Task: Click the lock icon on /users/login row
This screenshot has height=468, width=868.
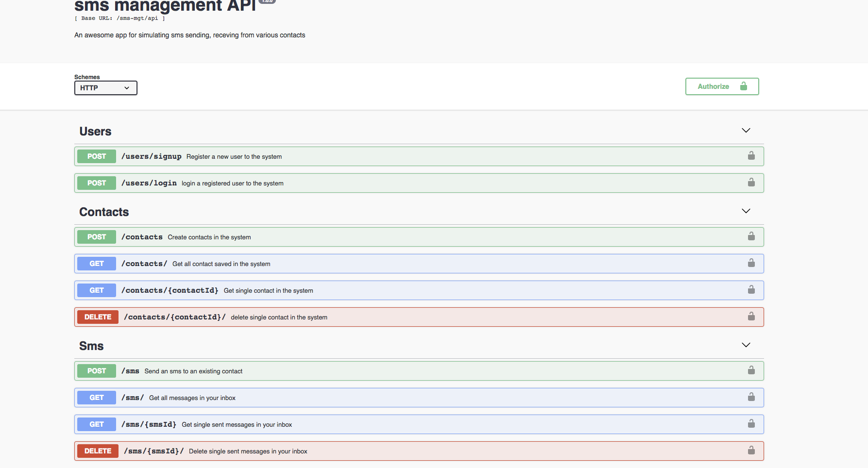Action: [751, 183]
